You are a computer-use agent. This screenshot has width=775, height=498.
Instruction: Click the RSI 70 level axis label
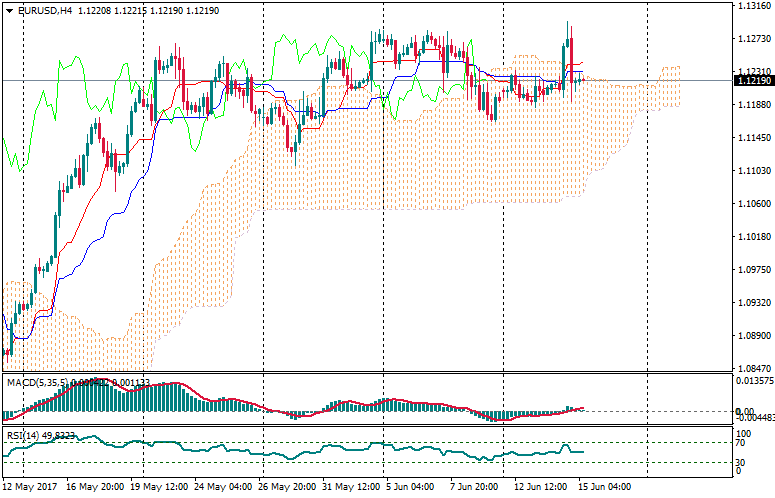coord(740,442)
